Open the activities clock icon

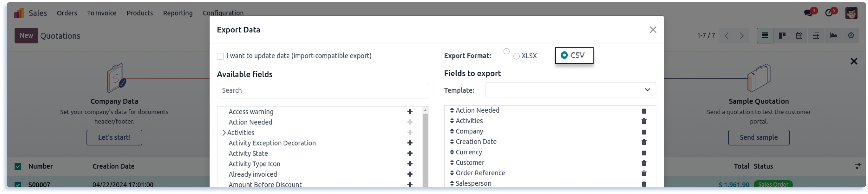point(829,13)
